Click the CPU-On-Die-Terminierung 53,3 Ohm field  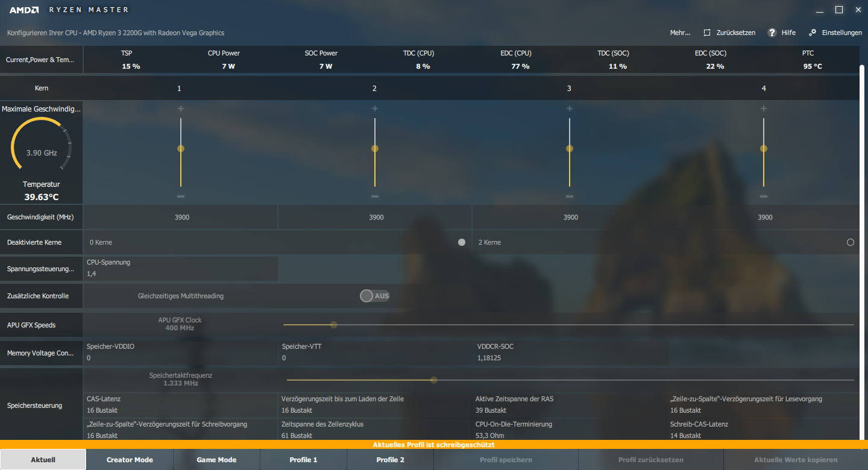pos(571,430)
